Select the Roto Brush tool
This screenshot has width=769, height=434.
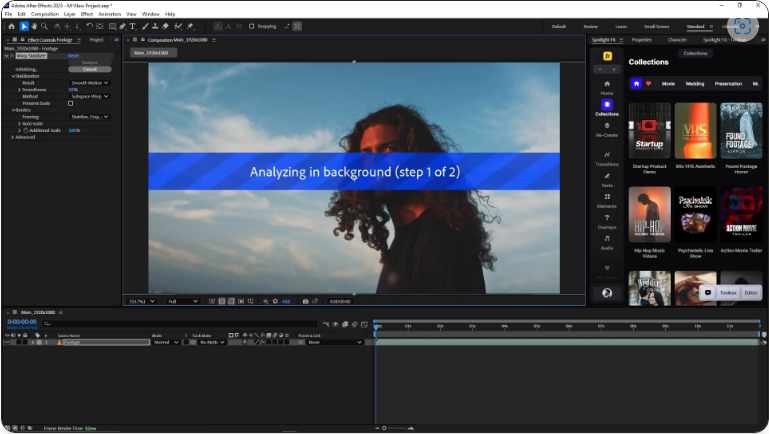[x=178, y=26]
